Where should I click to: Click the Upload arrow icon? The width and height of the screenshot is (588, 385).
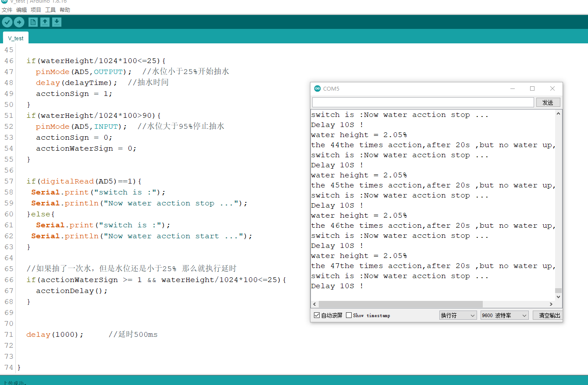click(19, 22)
